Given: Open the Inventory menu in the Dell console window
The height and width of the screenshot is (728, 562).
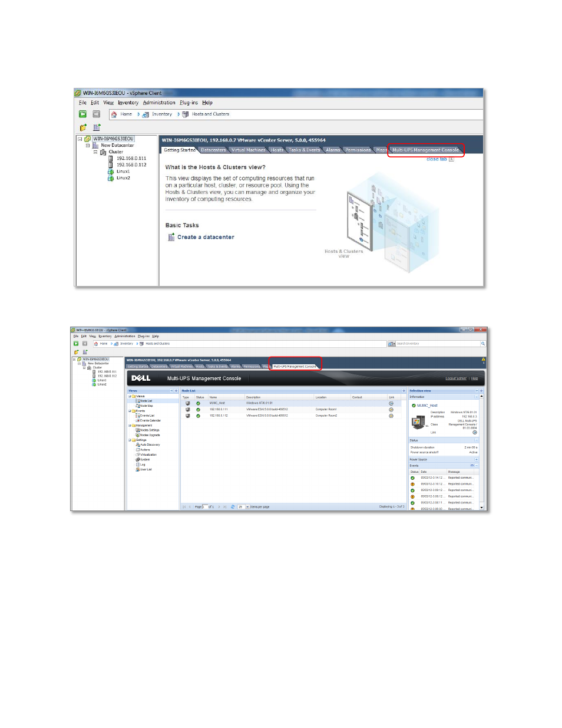Looking at the screenshot, I should pyautogui.click(x=105, y=336).
